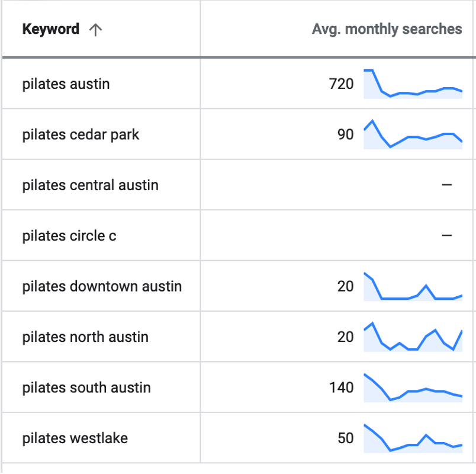Click the trend sparkline for pilates westlake

(414, 438)
